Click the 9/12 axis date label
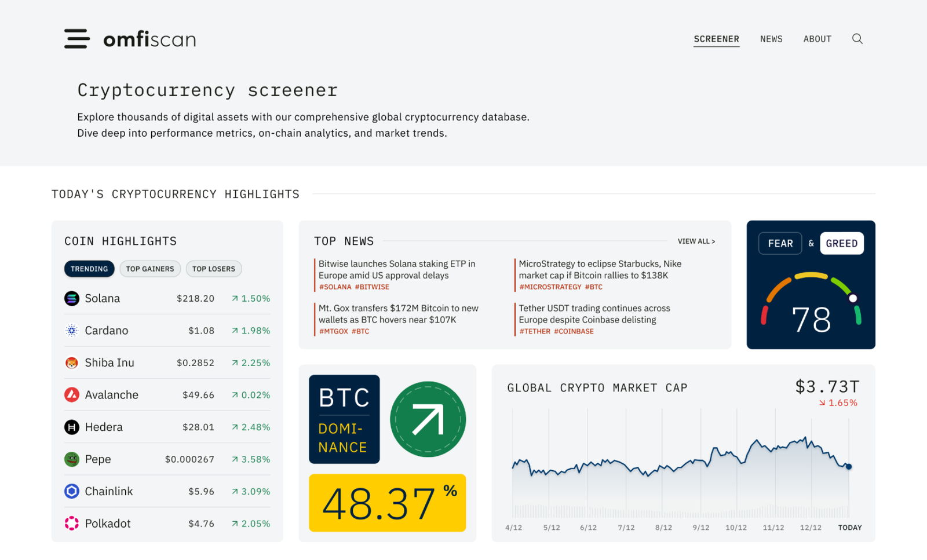This screenshot has width=927, height=560. coord(701,528)
